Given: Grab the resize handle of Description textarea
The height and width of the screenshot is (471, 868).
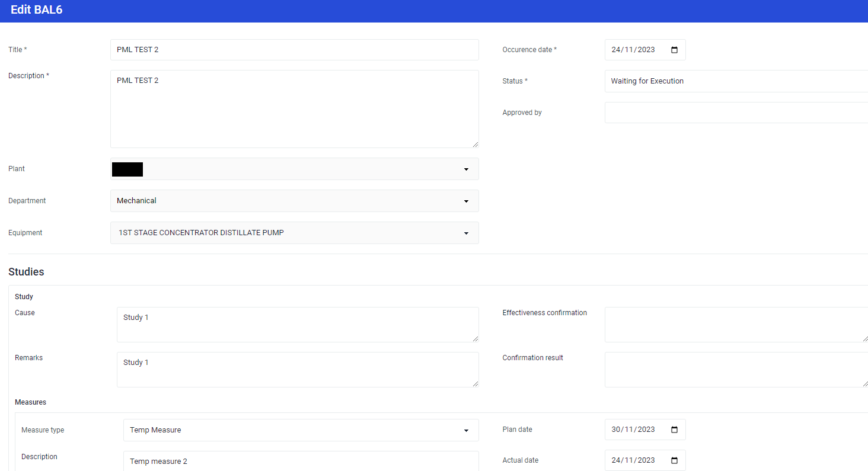Looking at the screenshot, I should point(475,144).
